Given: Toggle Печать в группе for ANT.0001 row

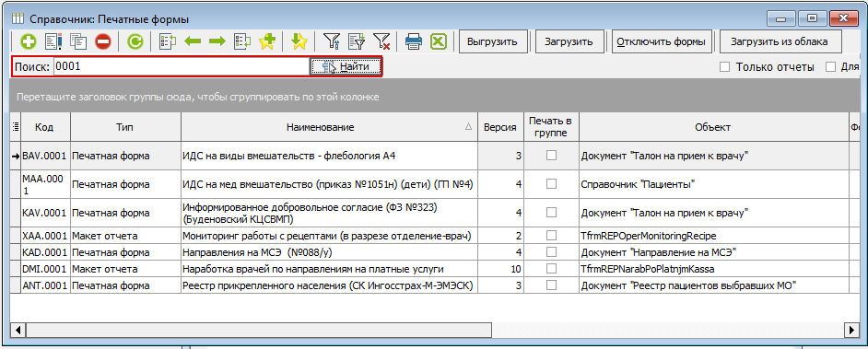Looking at the screenshot, I should click(x=551, y=285).
